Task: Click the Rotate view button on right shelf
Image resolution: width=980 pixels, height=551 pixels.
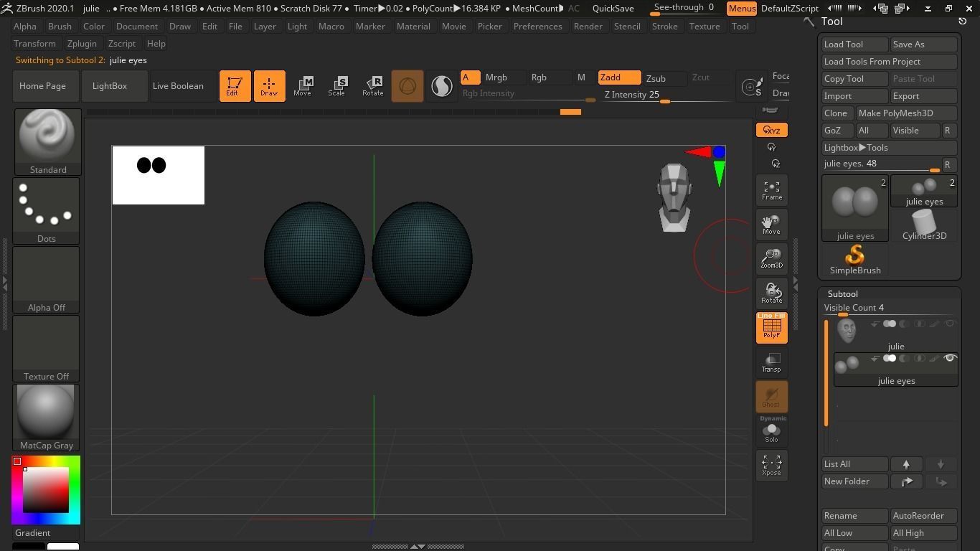Action: tap(771, 293)
